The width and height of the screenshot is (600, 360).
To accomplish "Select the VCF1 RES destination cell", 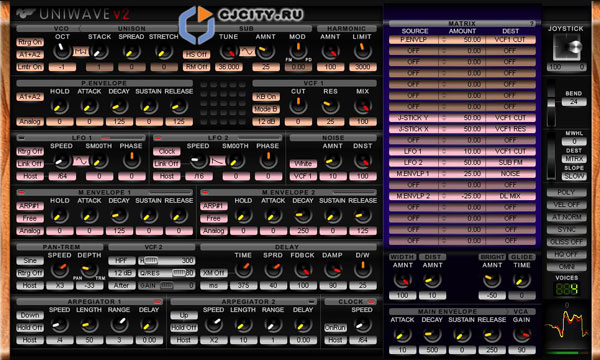I will 510,129.
